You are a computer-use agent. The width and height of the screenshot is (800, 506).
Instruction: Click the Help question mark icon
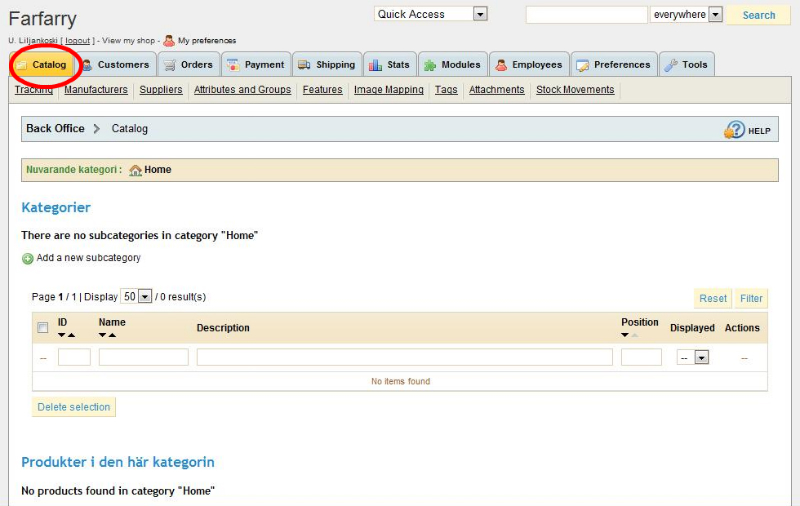734,130
